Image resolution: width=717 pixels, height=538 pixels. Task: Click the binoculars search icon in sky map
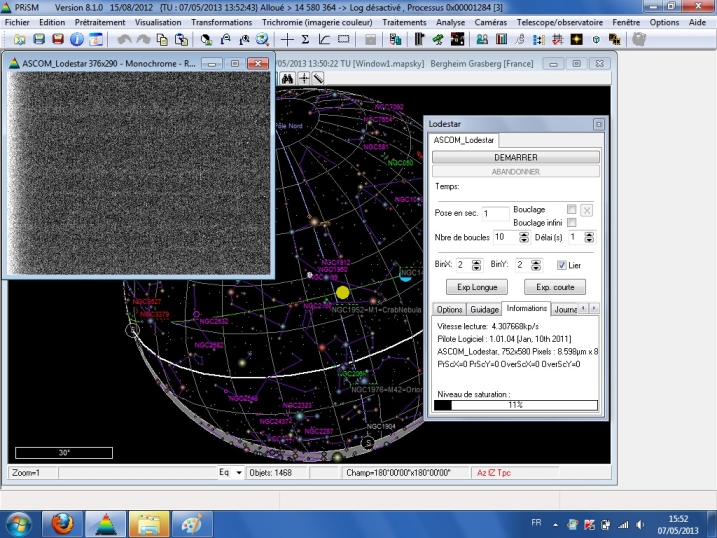(286, 77)
